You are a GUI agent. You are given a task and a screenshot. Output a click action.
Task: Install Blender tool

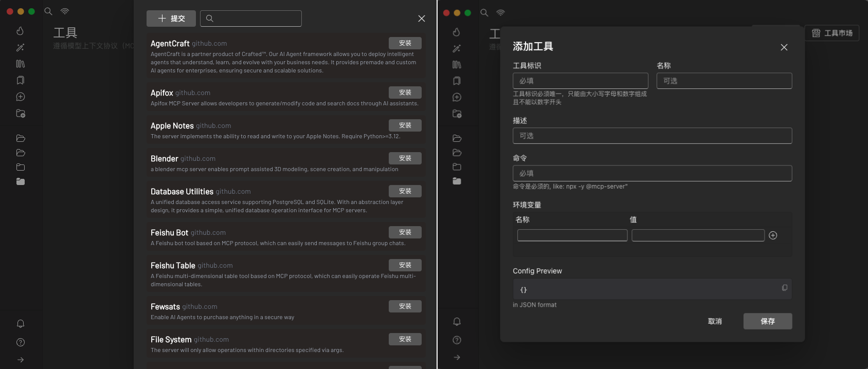[405, 158]
